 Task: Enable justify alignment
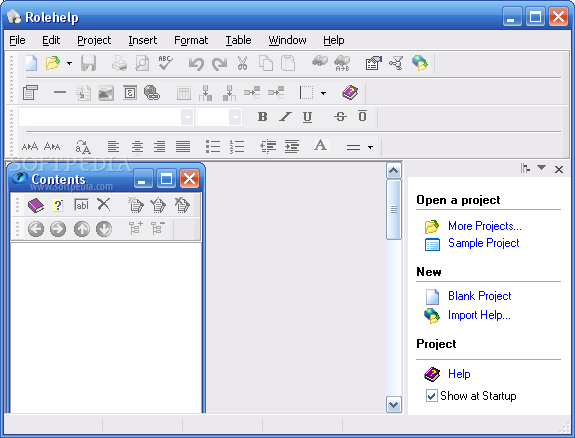[x=183, y=146]
